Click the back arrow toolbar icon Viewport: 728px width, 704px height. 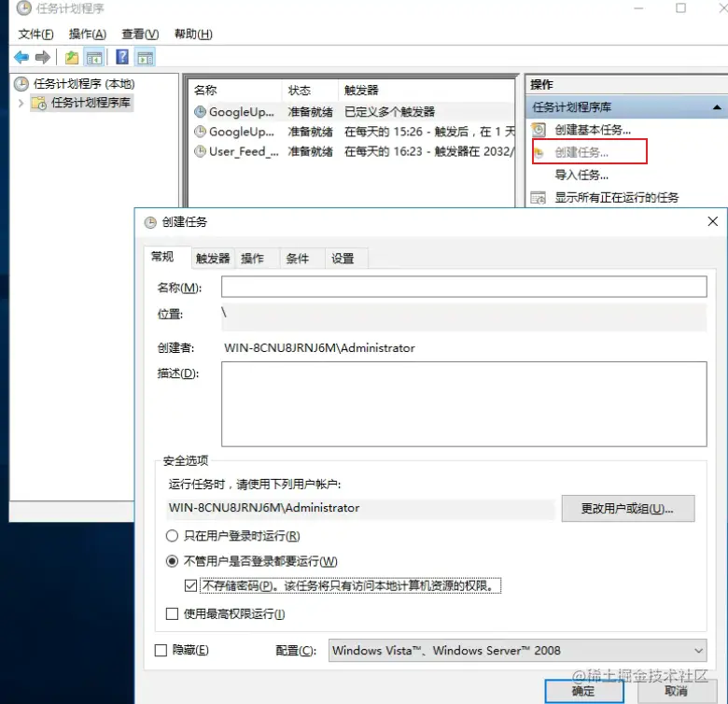click(21, 58)
